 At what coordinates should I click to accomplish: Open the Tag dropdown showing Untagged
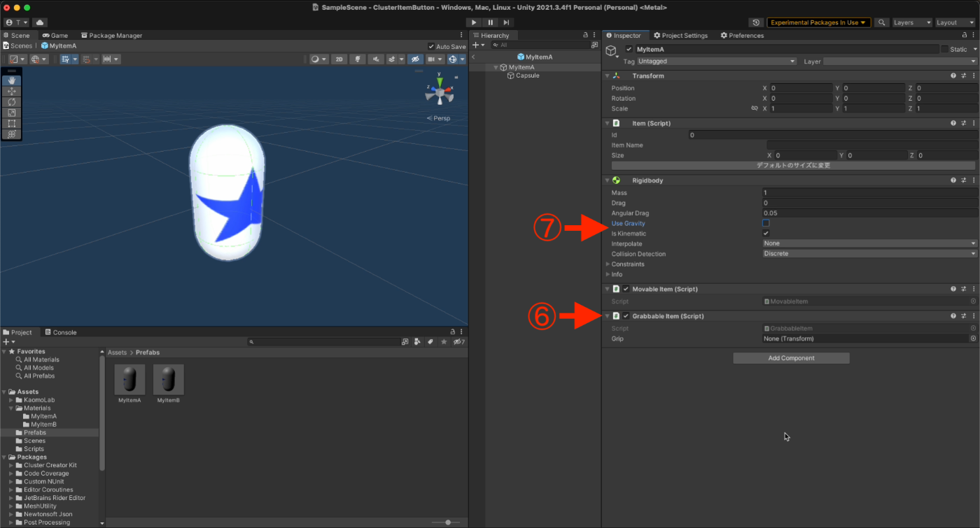point(717,62)
